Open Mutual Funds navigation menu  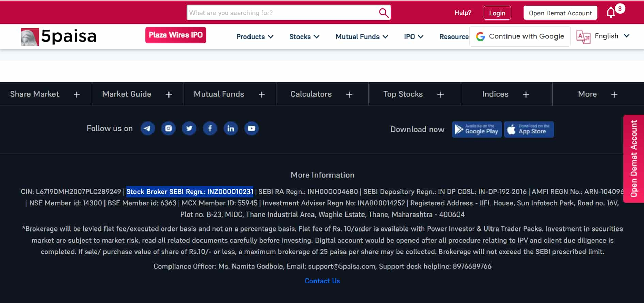coord(361,37)
